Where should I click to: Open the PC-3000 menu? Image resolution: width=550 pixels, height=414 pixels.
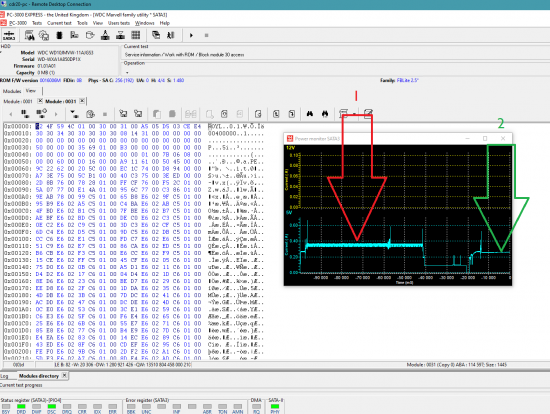click(x=18, y=23)
